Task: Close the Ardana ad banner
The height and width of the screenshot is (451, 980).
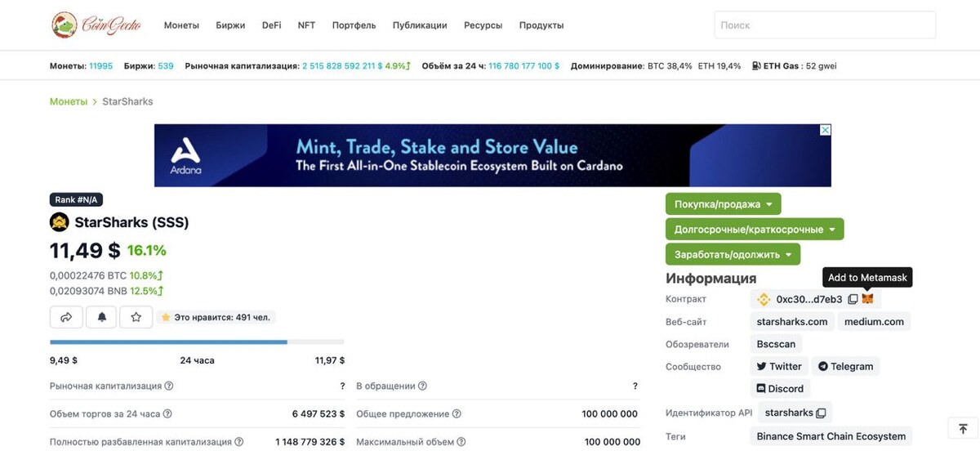Action: [825, 130]
